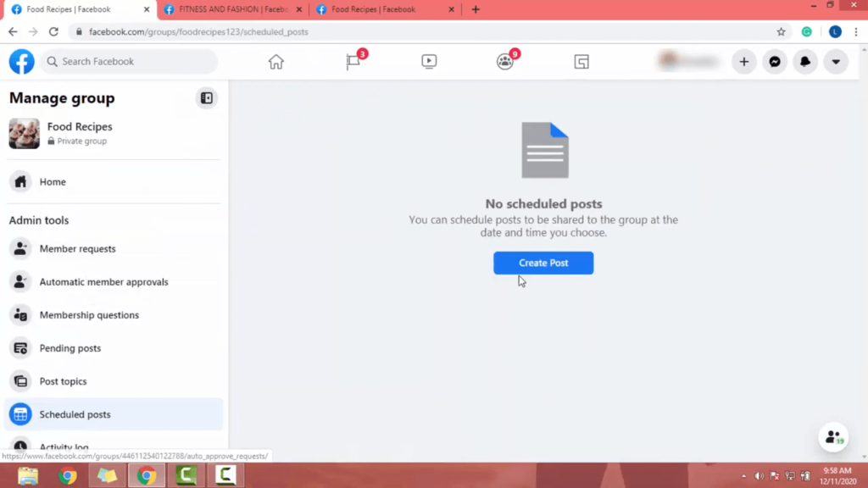868x488 pixels.
Task: Open Membership questions
Action: pyautogui.click(x=114, y=315)
